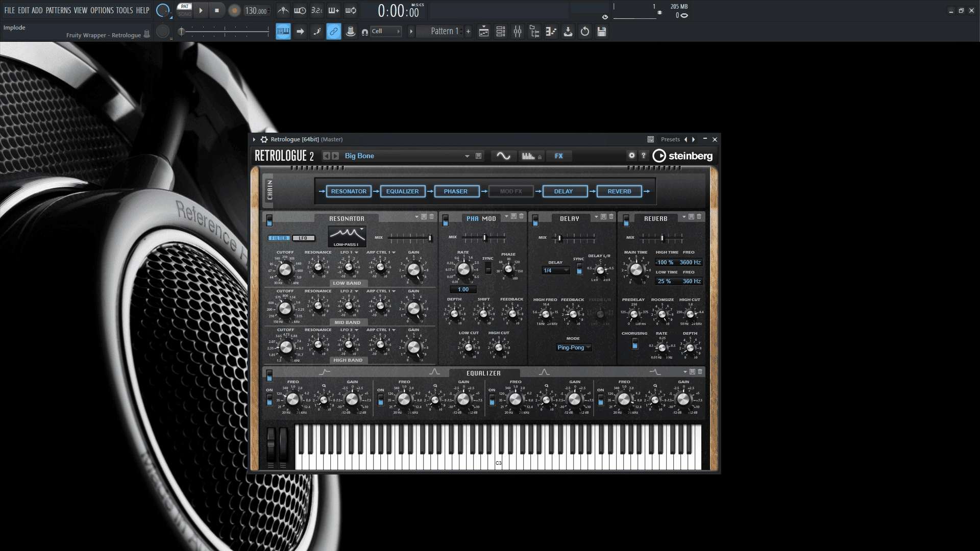Open the Retrologue options gear icon

click(x=632, y=156)
